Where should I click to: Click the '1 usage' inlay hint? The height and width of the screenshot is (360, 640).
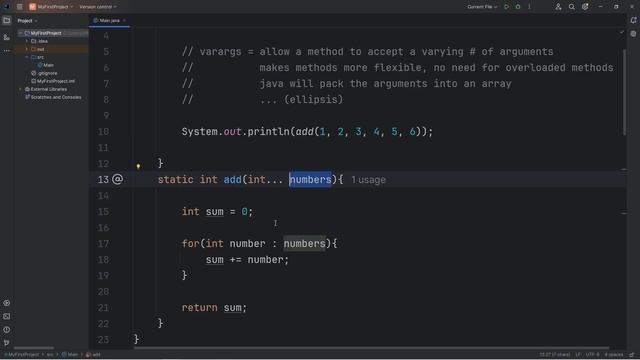(x=368, y=180)
